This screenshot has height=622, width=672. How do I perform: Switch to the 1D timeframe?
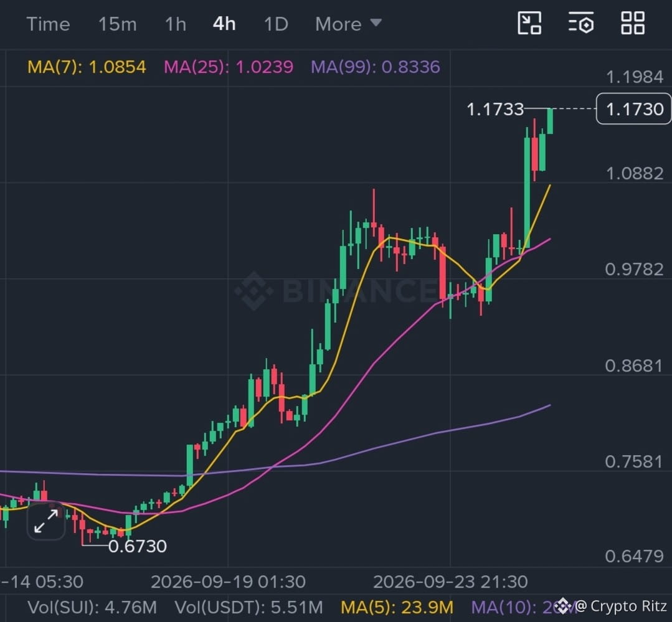coord(276,24)
